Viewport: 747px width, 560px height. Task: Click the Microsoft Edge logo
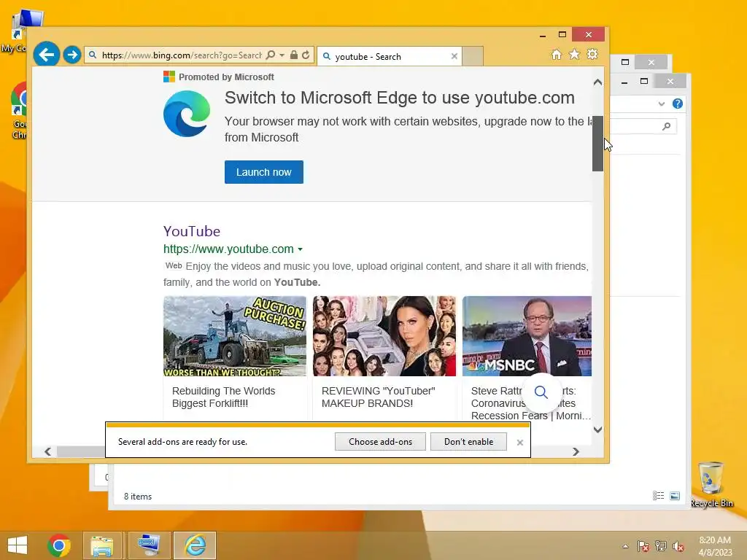point(187,114)
